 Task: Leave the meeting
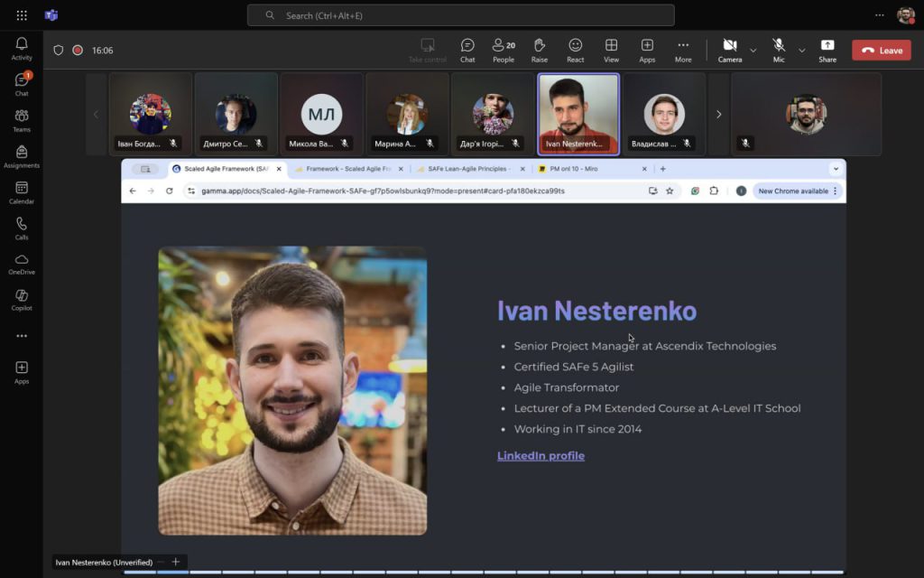pyautogui.click(x=881, y=51)
